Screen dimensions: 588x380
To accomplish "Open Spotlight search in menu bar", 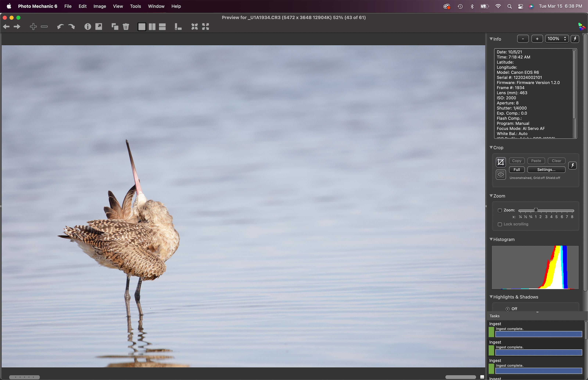I will (x=510, y=6).
